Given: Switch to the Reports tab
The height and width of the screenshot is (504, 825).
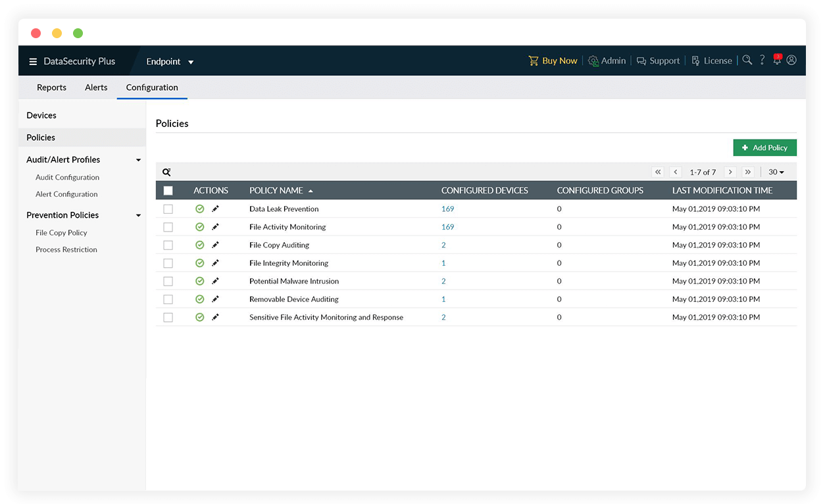Looking at the screenshot, I should click(51, 88).
